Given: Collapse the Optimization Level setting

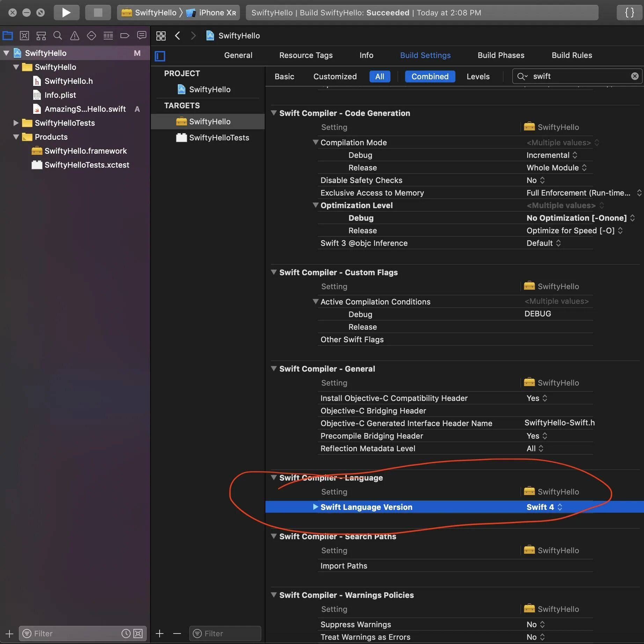Looking at the screenshot, I should pyautogui.click(x=315, y=205).
